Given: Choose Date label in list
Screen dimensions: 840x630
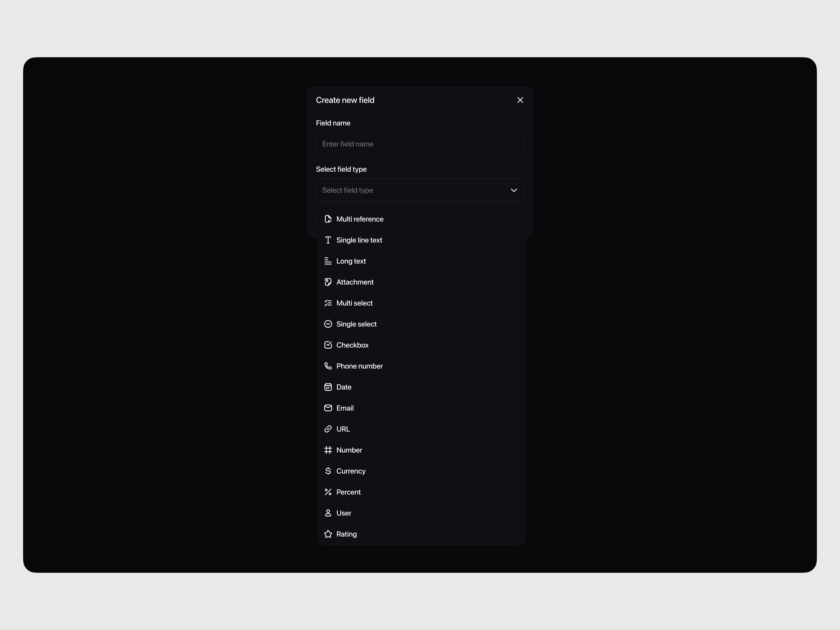Looking at the screenshot, I should pyautogui.click(x=344, y=387).
